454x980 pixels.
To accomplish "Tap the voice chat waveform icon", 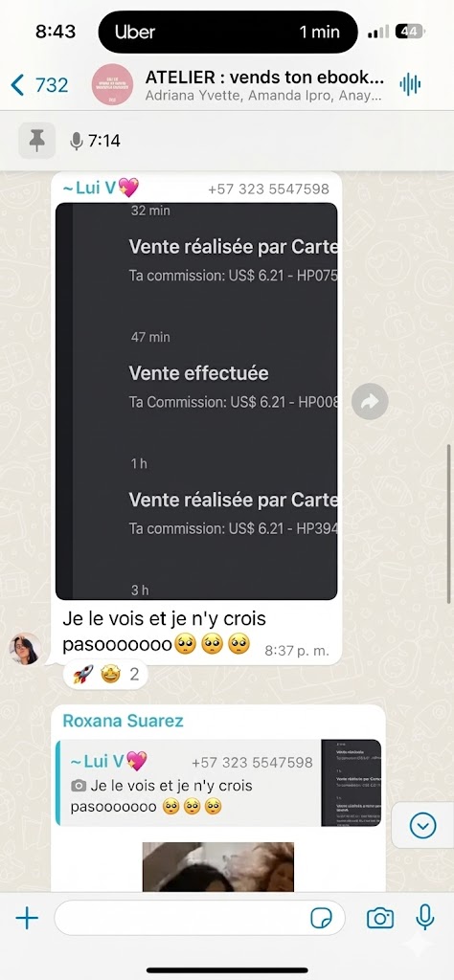I will pyautogui.click(x=410, y=84).
